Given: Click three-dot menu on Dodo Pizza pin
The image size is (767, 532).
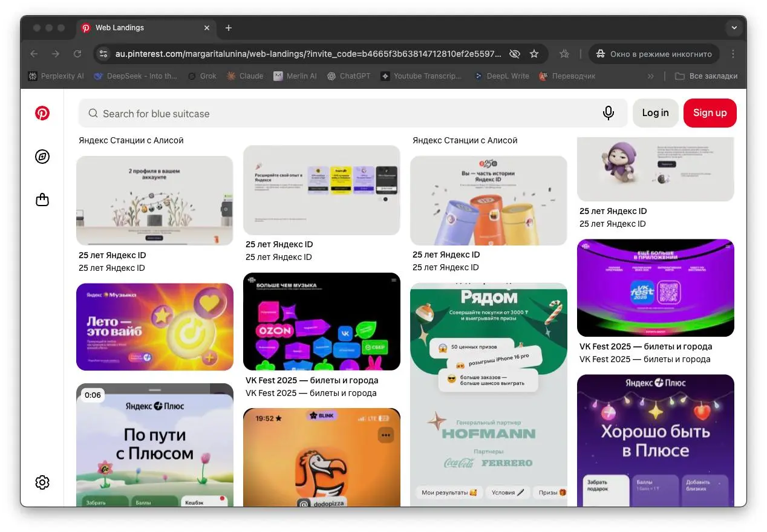Looking at the screenshot, I should [x=385, y=435].
